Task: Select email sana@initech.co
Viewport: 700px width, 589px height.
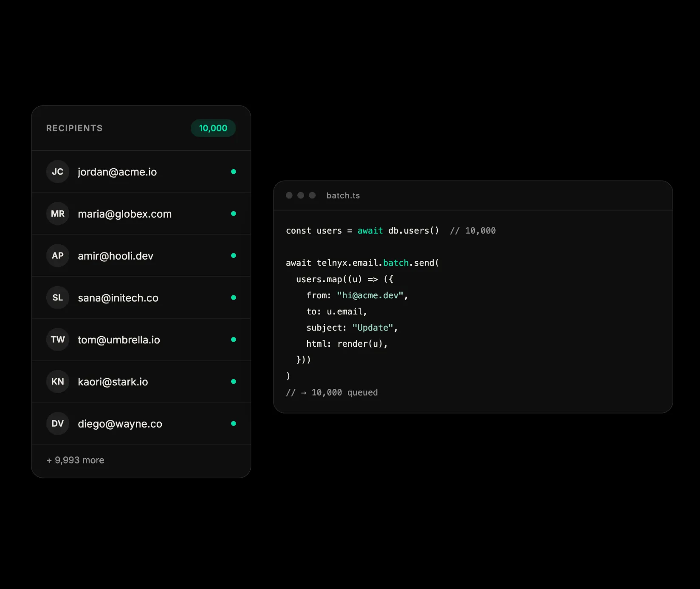Action: click(x=118, y=298)
